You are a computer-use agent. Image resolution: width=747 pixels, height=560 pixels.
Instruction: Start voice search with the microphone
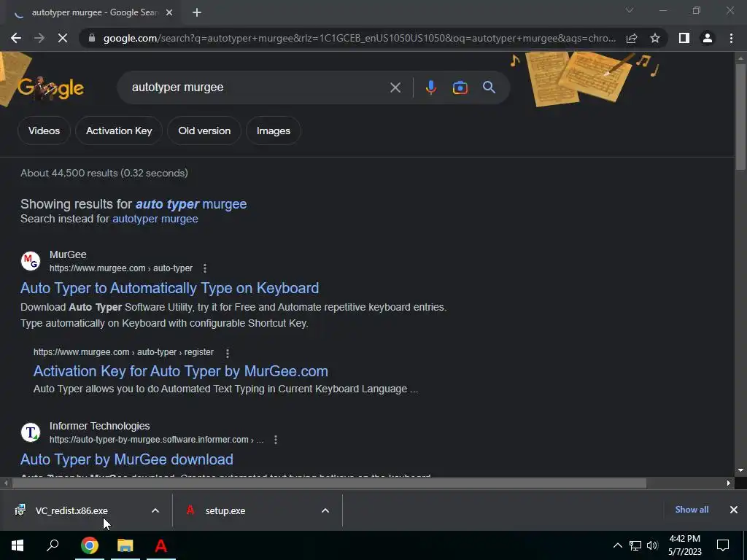430,87
